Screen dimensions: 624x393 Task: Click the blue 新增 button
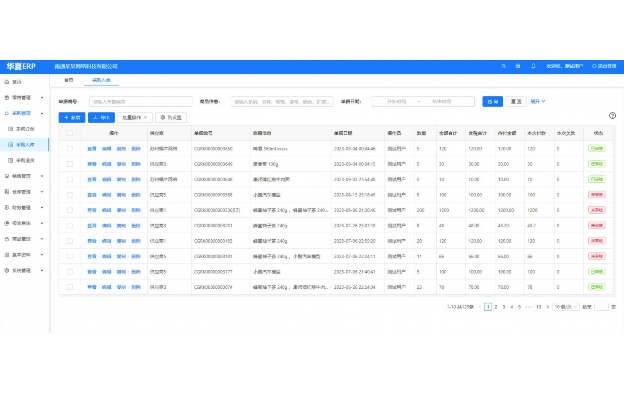72,118
